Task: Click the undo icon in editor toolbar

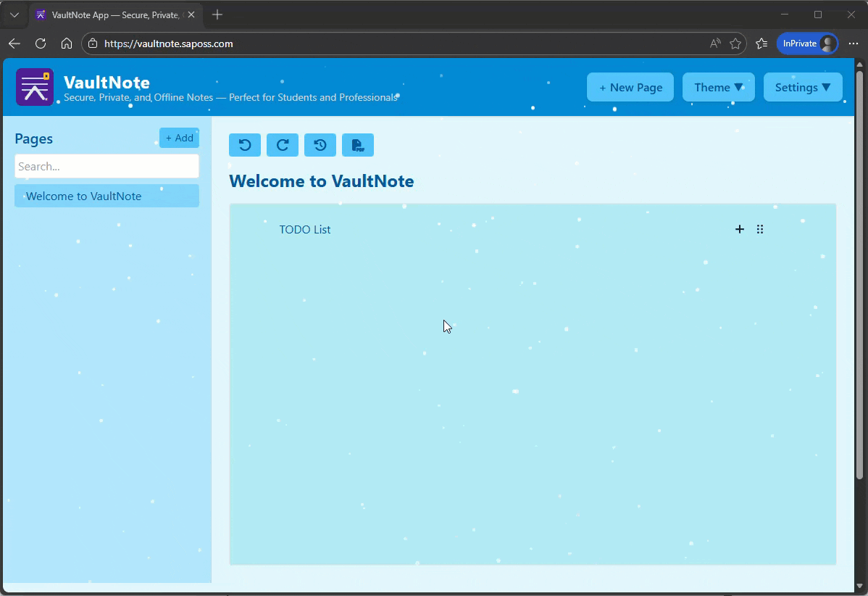Action: point(245,145)
